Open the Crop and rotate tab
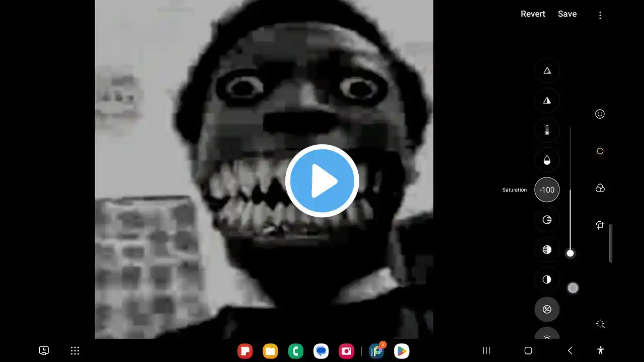The height and width of the screenshot is (362, 644). coord(600,225)
